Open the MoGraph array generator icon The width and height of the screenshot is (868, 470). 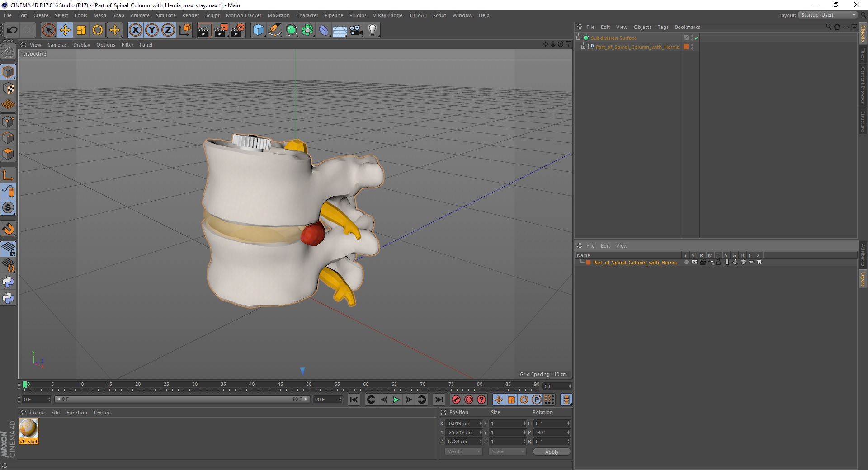pos(307,30)
